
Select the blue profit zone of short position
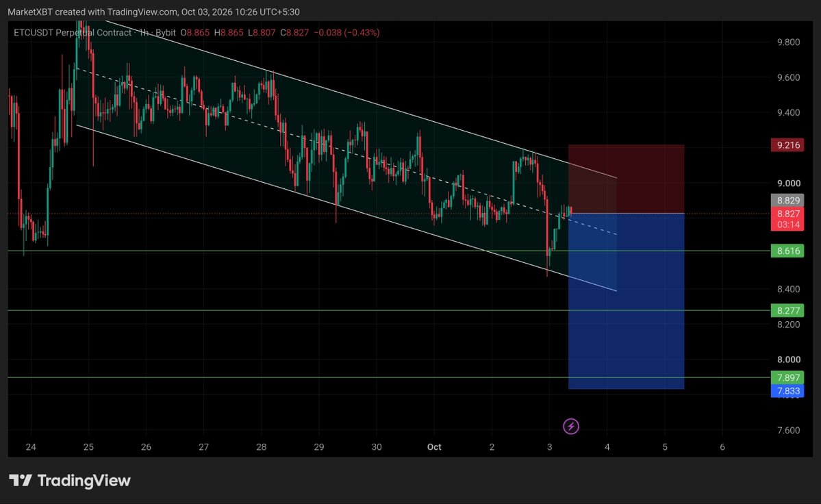pyautogui.click(x=627, y=301)
